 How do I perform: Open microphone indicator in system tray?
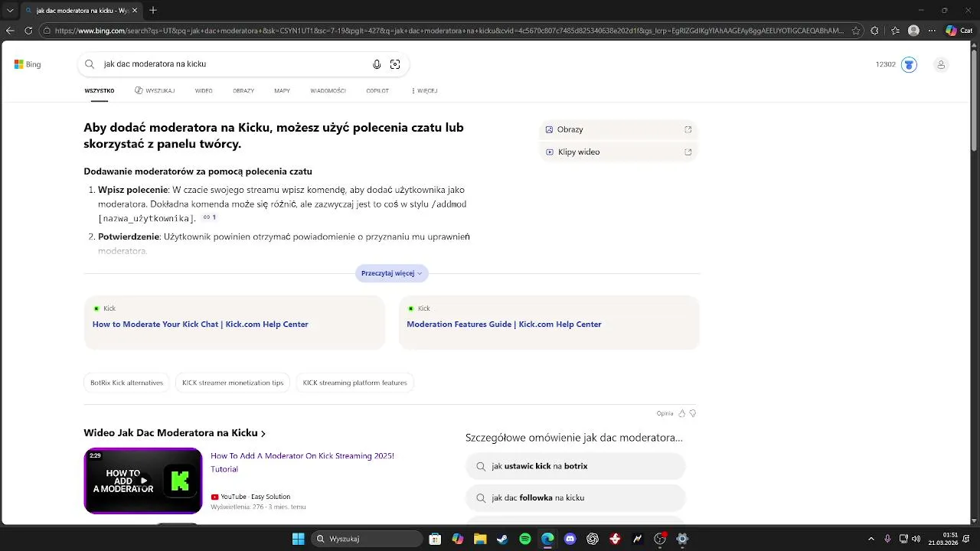887,539
